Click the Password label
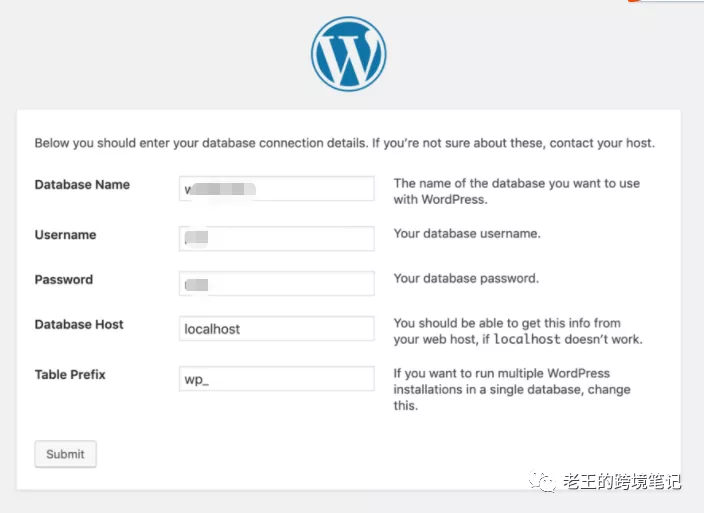This screenshot has height=513, width=704. [x=63, y=280]
